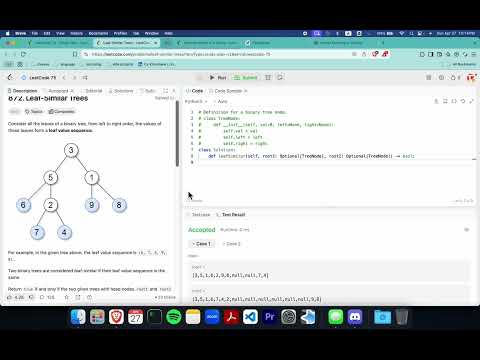Open Visual Studio Code from the Dock
This screenshot has width=480, height=360.
(x=250, y=317)
